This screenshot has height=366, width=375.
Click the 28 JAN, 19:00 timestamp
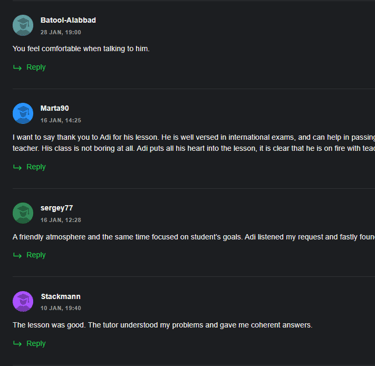(61, 32)
